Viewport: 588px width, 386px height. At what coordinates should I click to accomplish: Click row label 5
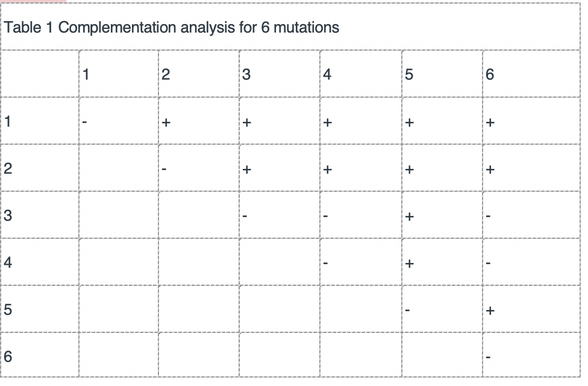coord(8,309)
